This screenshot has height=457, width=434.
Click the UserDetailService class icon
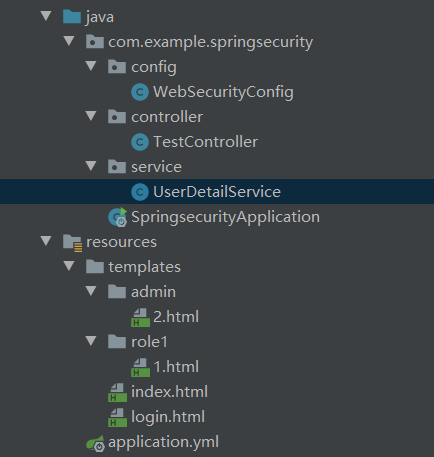pyautogui.click(x=140, y=192)
